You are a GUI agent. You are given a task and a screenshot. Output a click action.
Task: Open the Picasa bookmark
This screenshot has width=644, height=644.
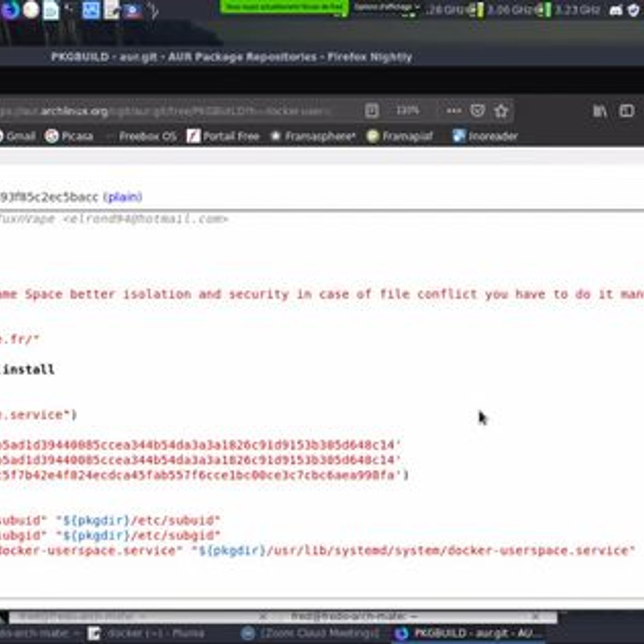click(x=69, y=136)
